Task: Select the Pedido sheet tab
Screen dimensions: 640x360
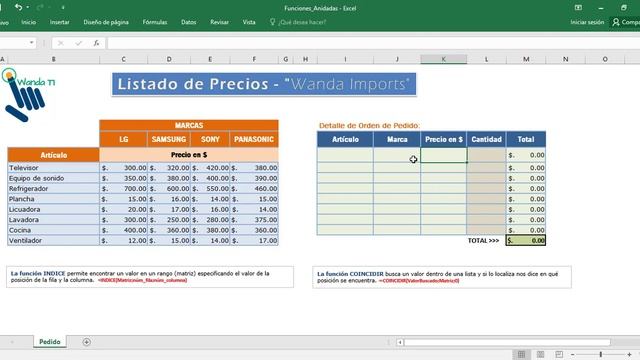Action: coord(50,342)
